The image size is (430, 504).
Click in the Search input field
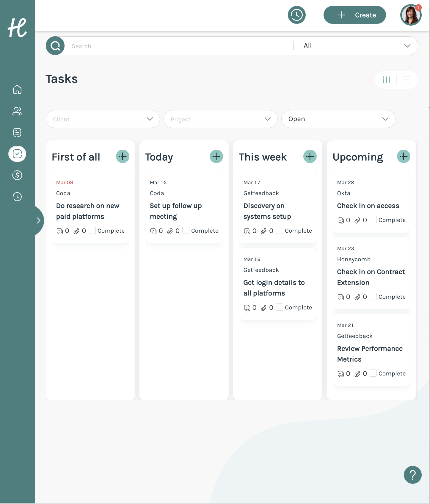coord(178,46)
